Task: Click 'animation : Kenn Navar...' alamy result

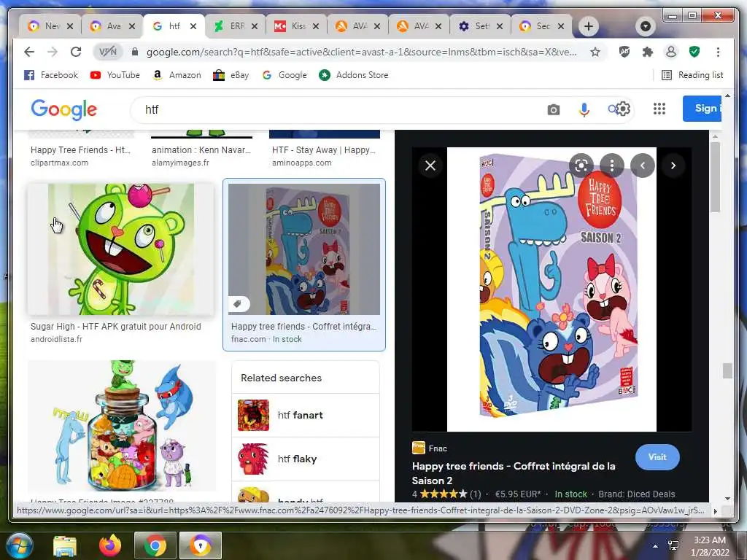Action: coord(201,150)
